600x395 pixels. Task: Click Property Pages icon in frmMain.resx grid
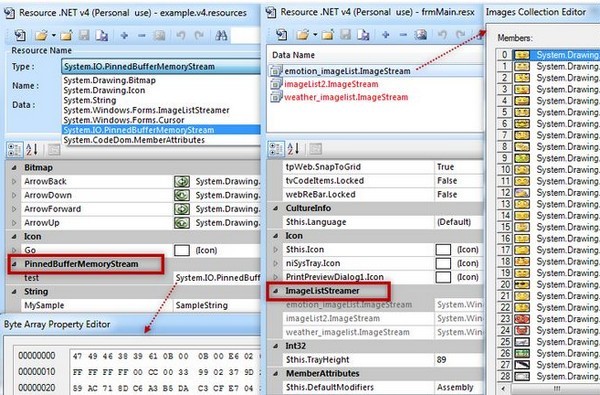315,149
